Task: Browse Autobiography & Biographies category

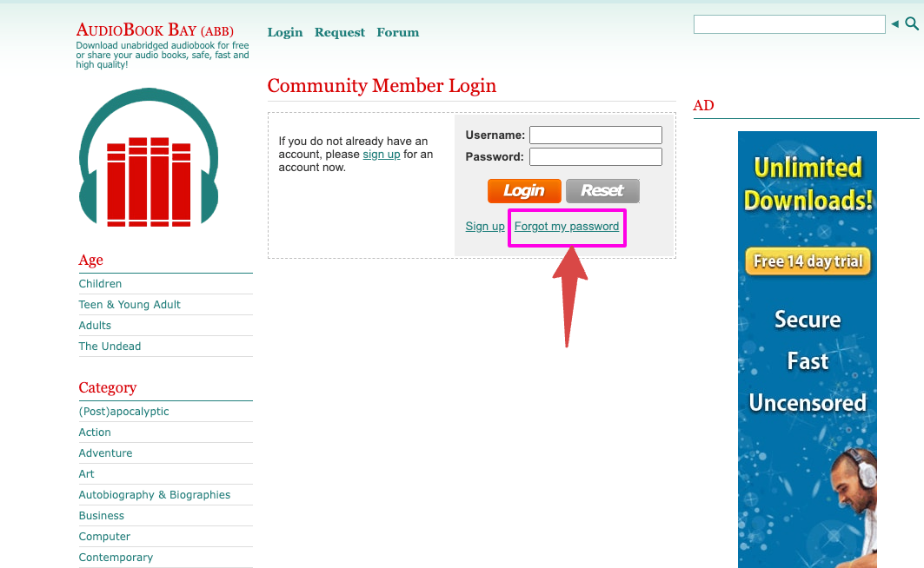Action: (155, 495)
